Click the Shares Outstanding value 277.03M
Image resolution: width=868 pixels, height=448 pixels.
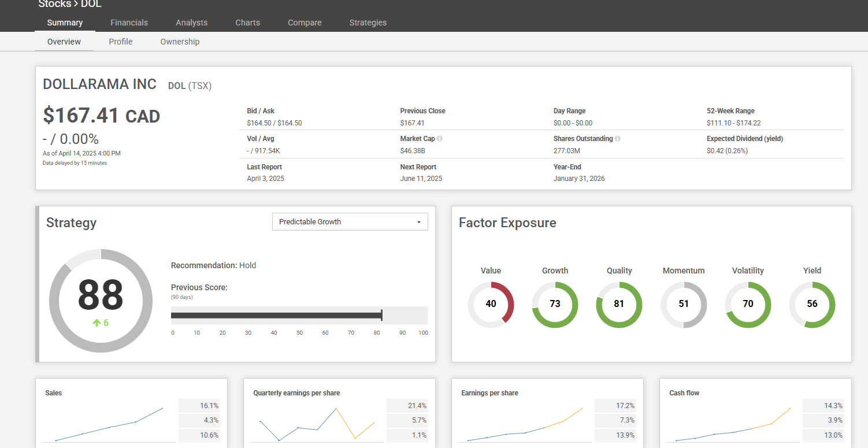point(567,151)
